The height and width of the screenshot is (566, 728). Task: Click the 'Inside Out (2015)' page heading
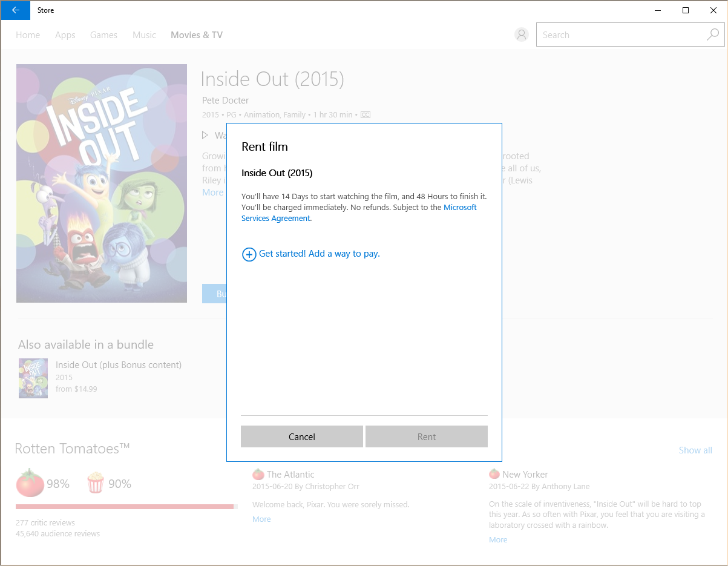[x=272, y=79]
